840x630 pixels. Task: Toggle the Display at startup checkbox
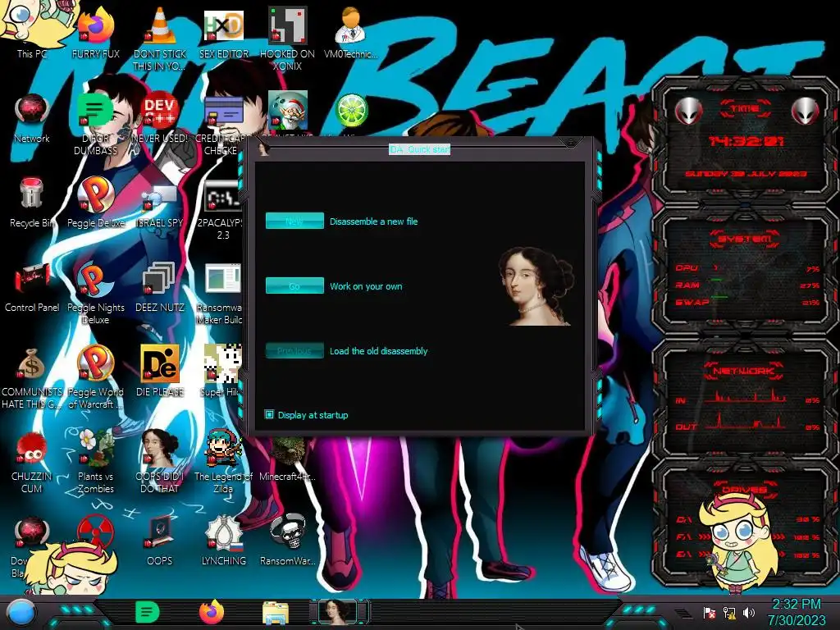coord(269,414)
